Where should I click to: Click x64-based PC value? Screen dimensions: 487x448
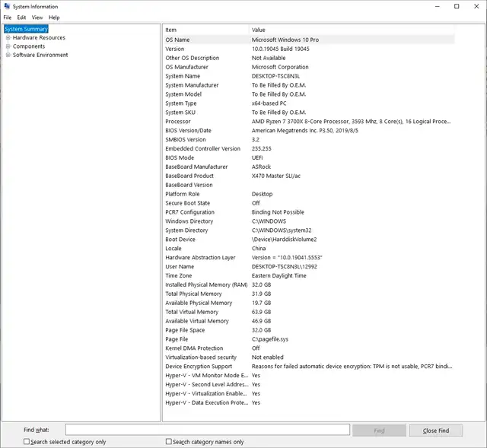pos(269,103)
